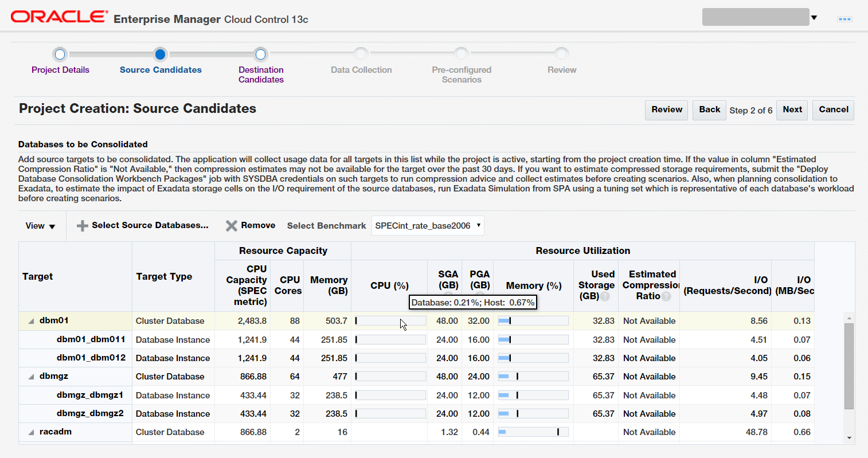
Task: Open the SPECint_rate_base2006 benchmark dropdown
Action: click(x=428, y=226)
